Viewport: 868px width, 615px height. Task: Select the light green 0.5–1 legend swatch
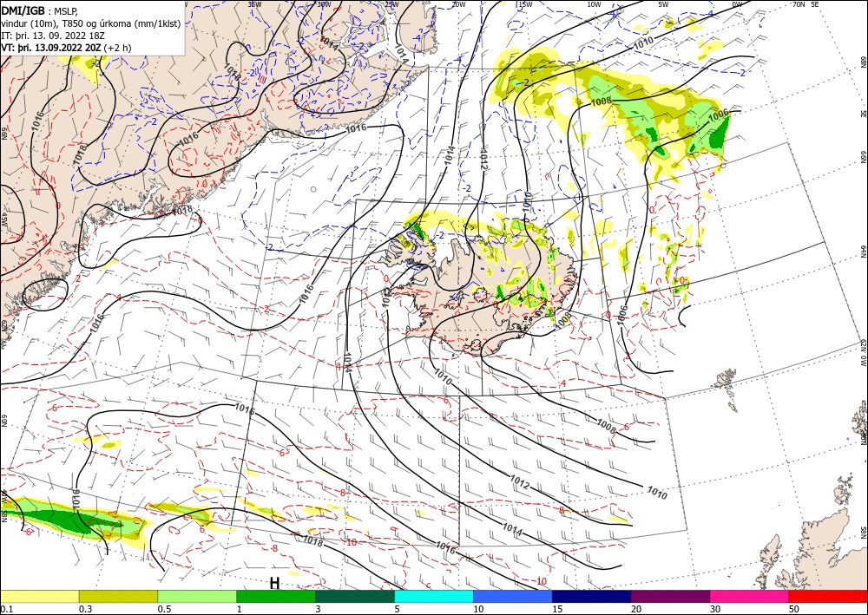197,596
